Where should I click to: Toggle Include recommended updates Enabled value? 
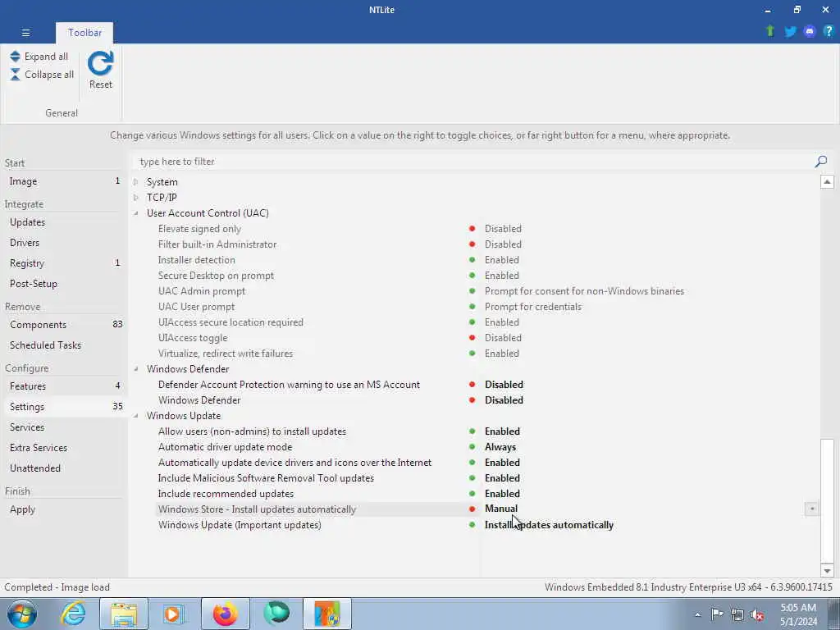503,493
